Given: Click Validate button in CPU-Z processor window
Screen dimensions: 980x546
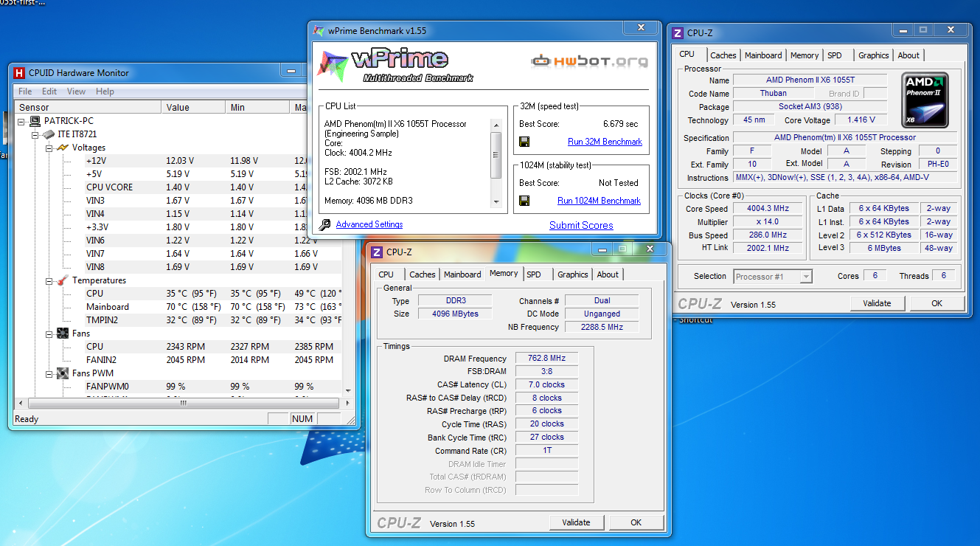Looking at the screenshot, I should click(x=877, y=303).
